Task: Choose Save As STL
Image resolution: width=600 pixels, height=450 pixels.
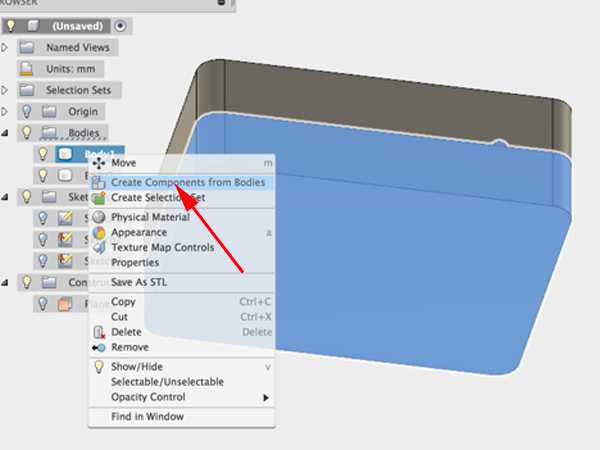Action: pos(181,282)
